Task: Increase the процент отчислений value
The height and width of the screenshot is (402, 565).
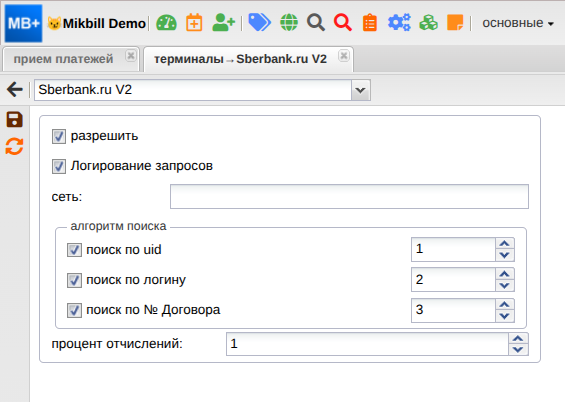Action: tap(518, 339)
